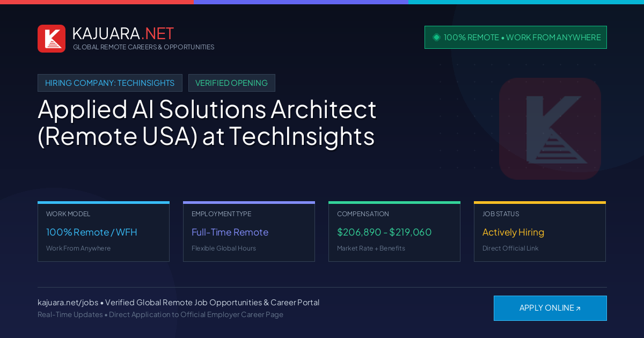This screenshot has height=338, width=644.
Task: Click the 100% Remote / WFH value
Action: [92, 232]
